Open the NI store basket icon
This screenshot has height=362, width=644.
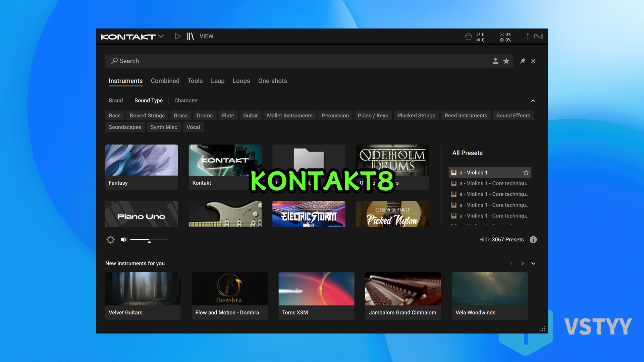tap(469, 36)
